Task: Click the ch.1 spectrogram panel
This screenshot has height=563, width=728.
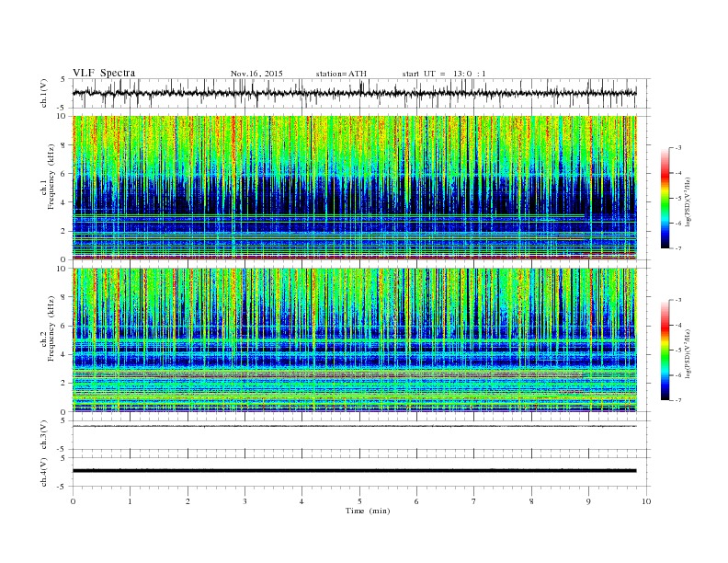Action: point(354,188)
